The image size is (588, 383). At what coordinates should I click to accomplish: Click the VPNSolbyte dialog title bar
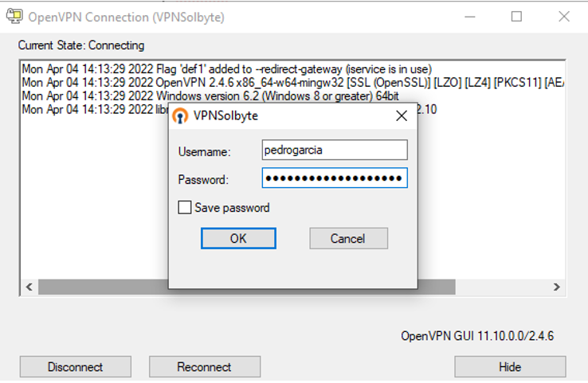[285, 115]
